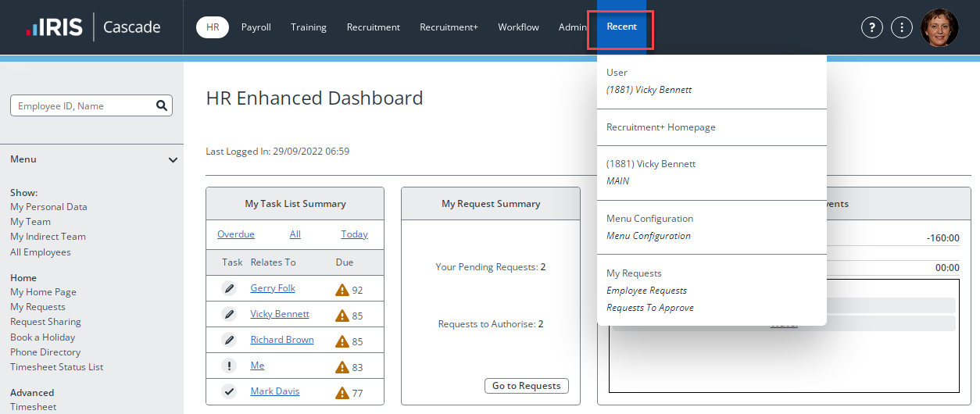Click the pencil task icon for Gerry Folk
This screenshot has width=980, height=414.
[229, 288]
